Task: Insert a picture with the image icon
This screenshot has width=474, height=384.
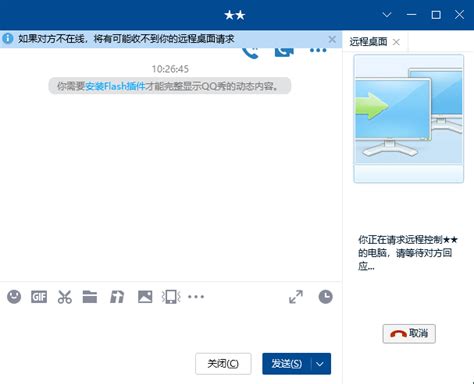Action: (145, 297)
